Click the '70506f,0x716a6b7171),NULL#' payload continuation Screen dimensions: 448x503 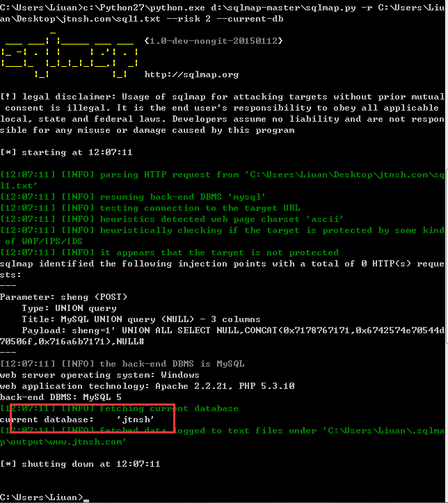[x=72, y=342]
